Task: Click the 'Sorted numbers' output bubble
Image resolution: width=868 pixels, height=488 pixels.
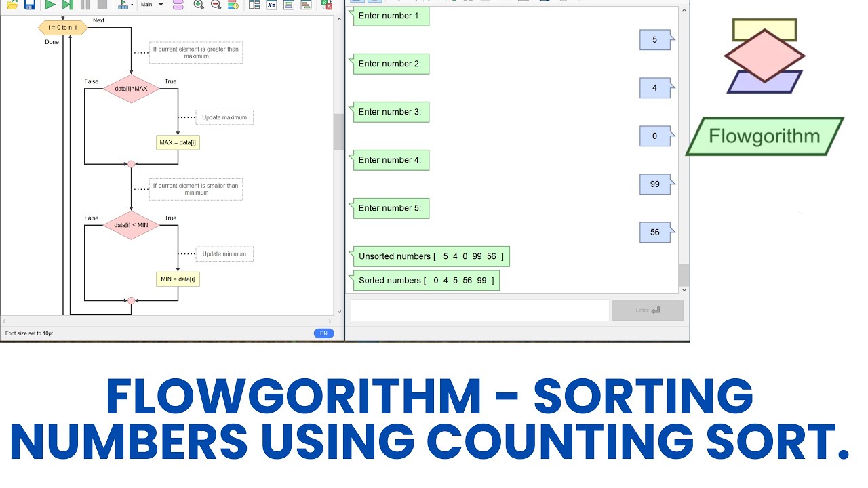Action: [425, 280]
